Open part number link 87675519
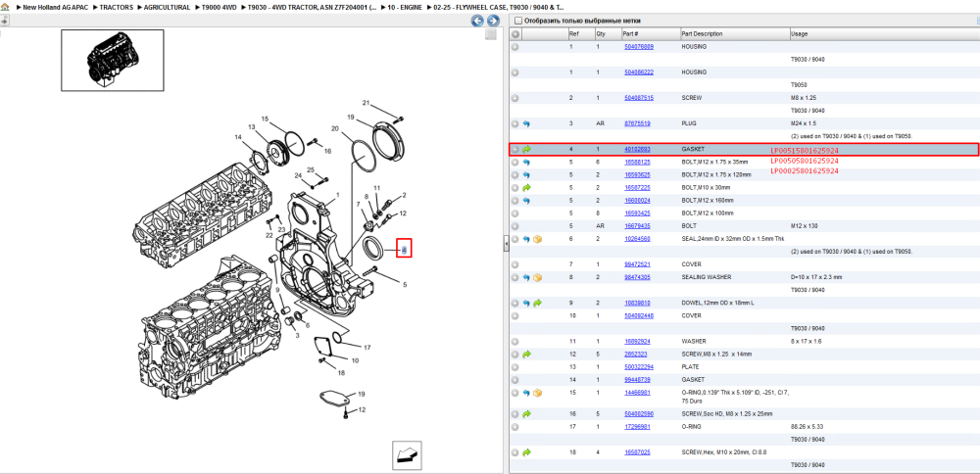 tap(637, 123)
